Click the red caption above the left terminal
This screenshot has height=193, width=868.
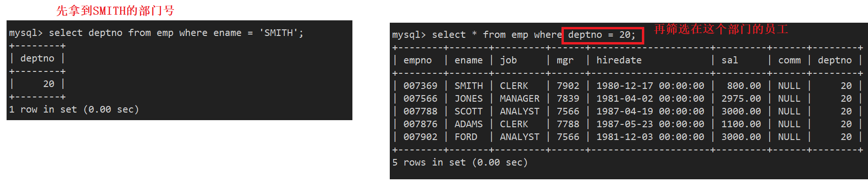click(115, 10)
